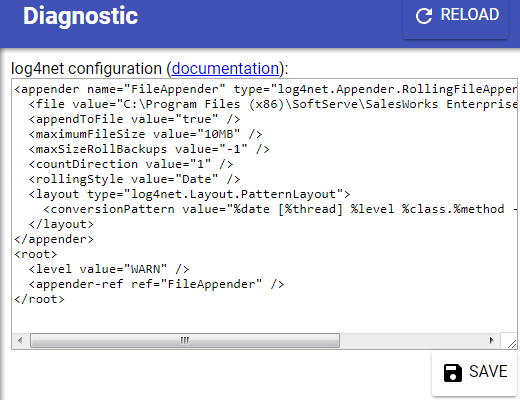Viewport: 520px width, 400px height.
Task: Click the horizontal scrollbar thumb
Action: click(x=185, y=340)
